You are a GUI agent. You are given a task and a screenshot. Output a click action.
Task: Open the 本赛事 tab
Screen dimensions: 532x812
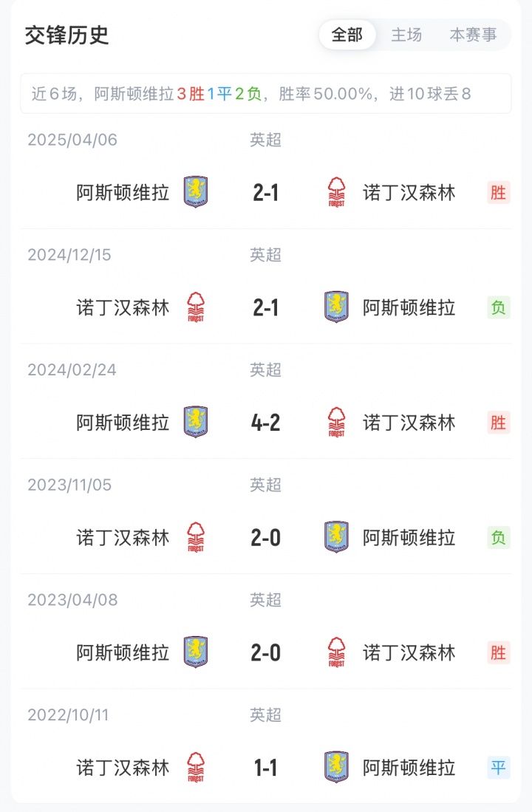473,35
